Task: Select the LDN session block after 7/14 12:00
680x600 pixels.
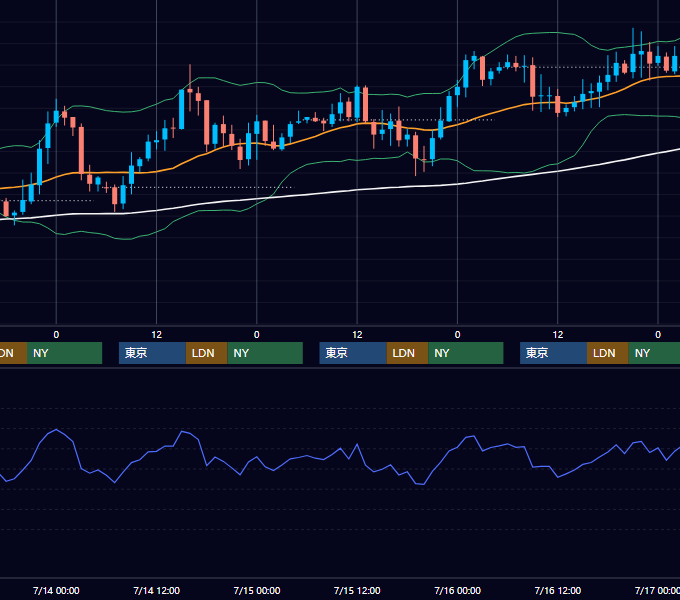Action: (x=206, y=353)
